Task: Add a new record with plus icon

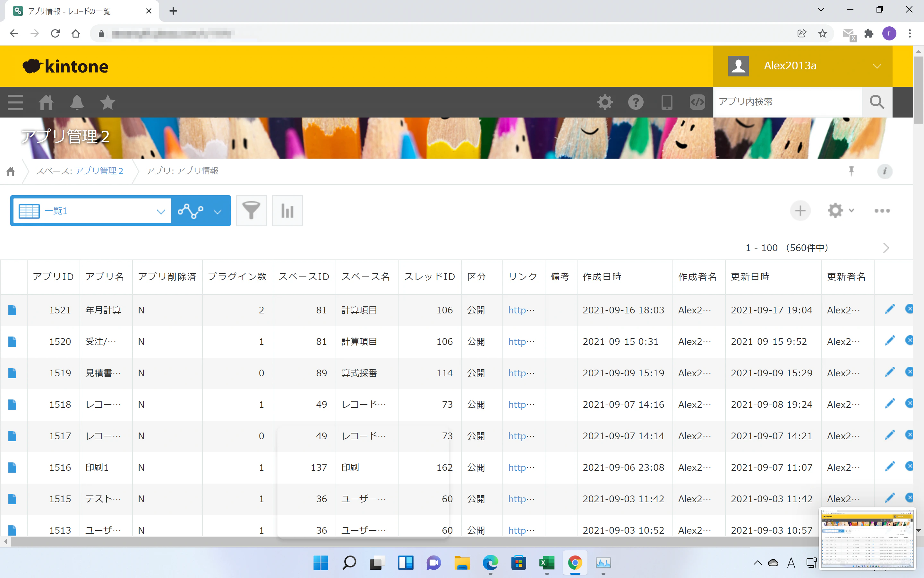Action: point(800,211)
